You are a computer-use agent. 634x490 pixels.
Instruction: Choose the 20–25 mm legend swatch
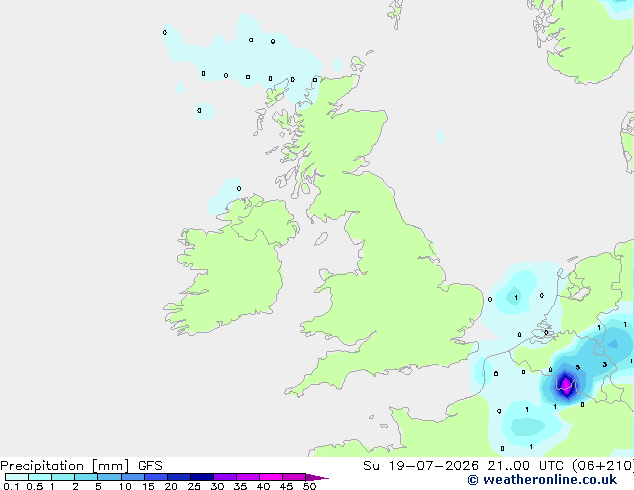coord(178,477)
